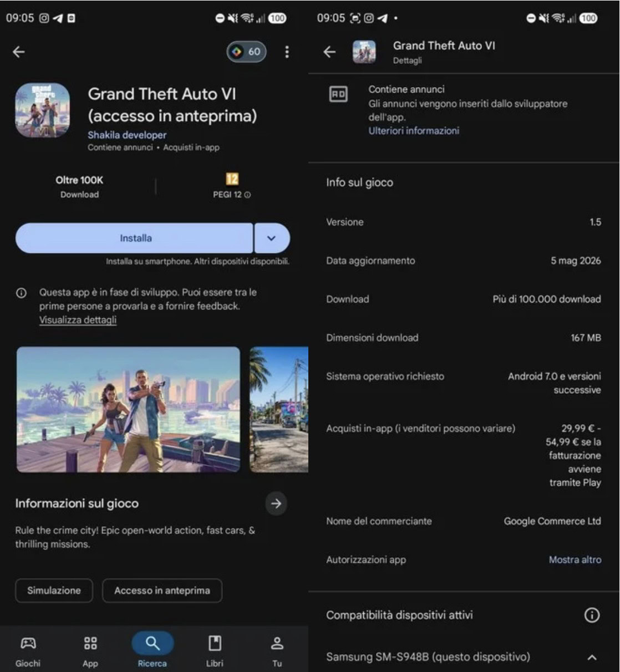The height and width of the screenshot is (672, 620).
Task: Open the three-dot overflow menu
Action: pyautogui.click(x=287, y=52)
